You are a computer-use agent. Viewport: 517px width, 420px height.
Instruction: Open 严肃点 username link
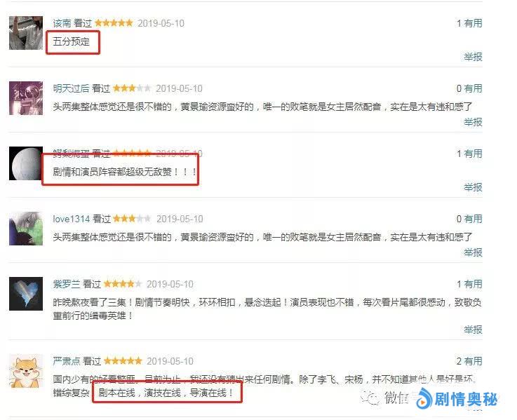(67, 361)
